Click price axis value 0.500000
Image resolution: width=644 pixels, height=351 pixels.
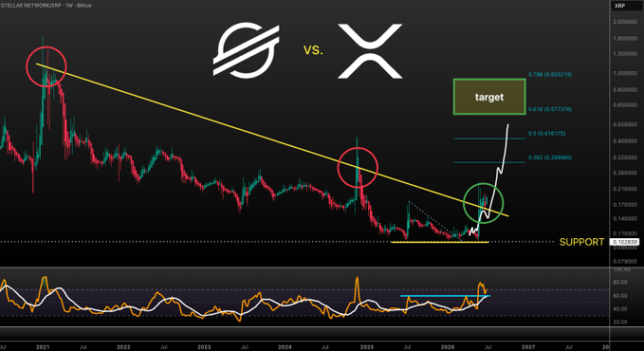[625, 124]
